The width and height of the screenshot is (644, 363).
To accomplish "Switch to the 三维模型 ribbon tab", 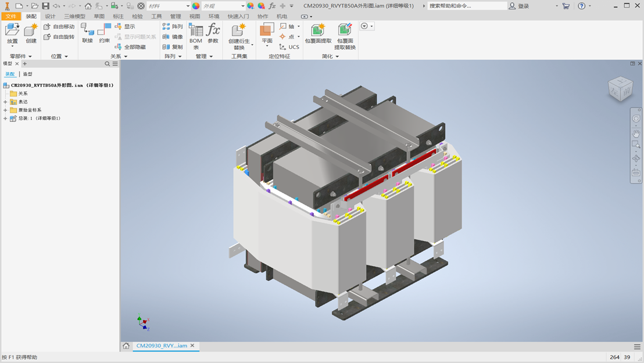I will (74, 16).
